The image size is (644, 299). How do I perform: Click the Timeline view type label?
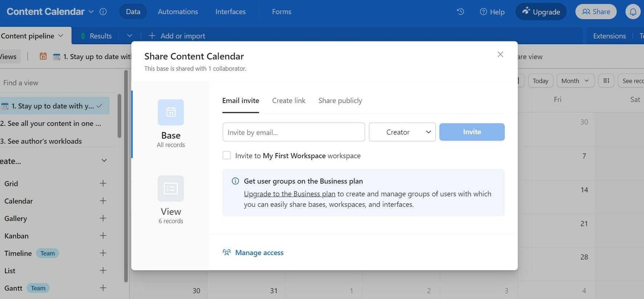point(18,253)
